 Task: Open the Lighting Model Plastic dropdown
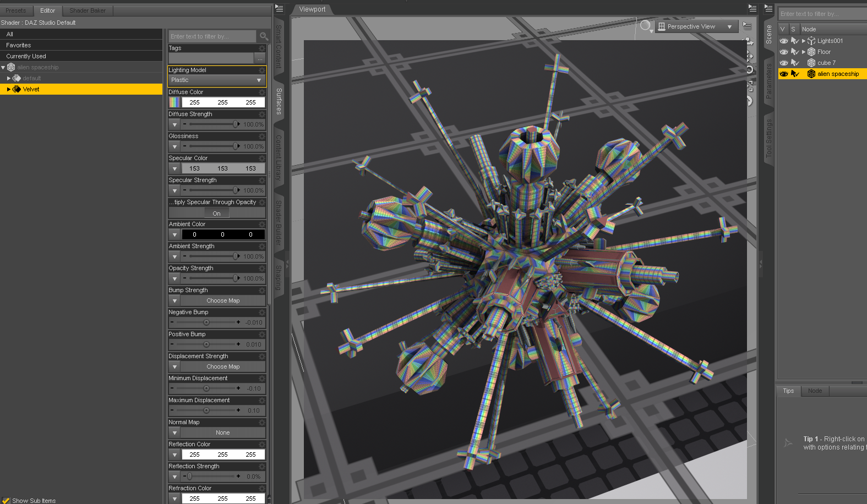217,80
